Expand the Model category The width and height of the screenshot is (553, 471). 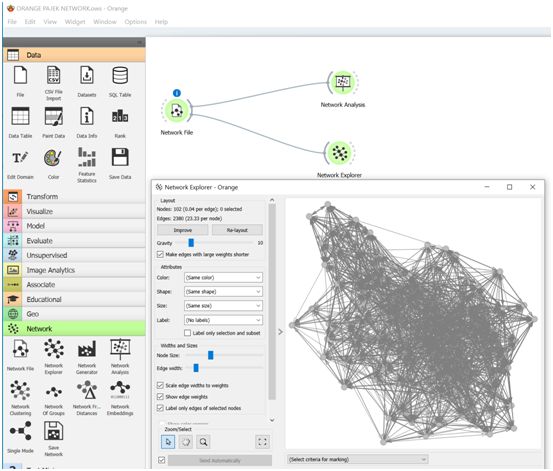(x=75, y=226)
